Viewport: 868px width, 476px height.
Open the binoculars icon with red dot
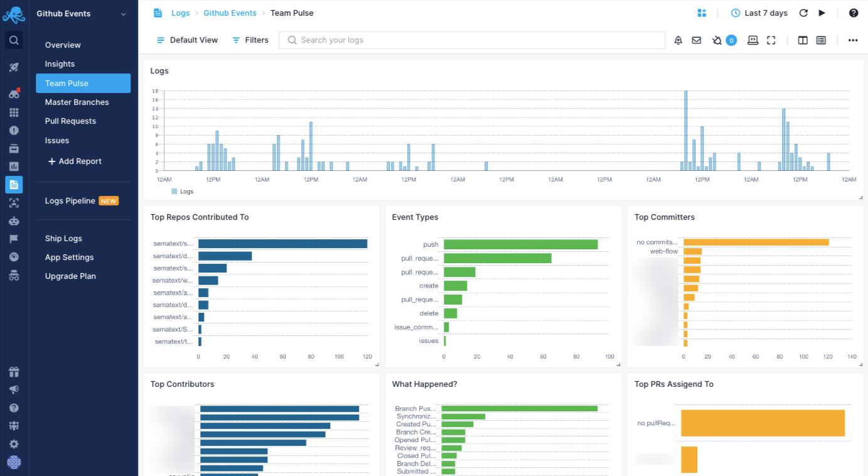pos(14,94)
